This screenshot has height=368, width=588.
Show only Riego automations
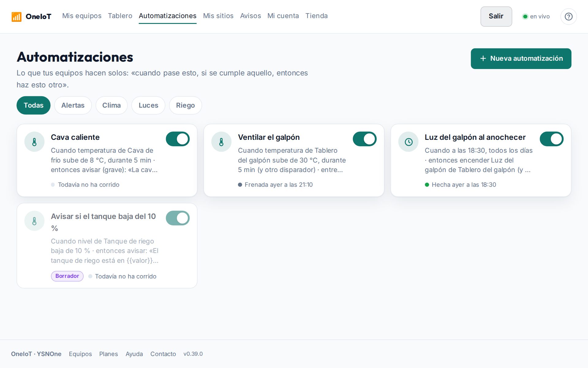[185, 105]
